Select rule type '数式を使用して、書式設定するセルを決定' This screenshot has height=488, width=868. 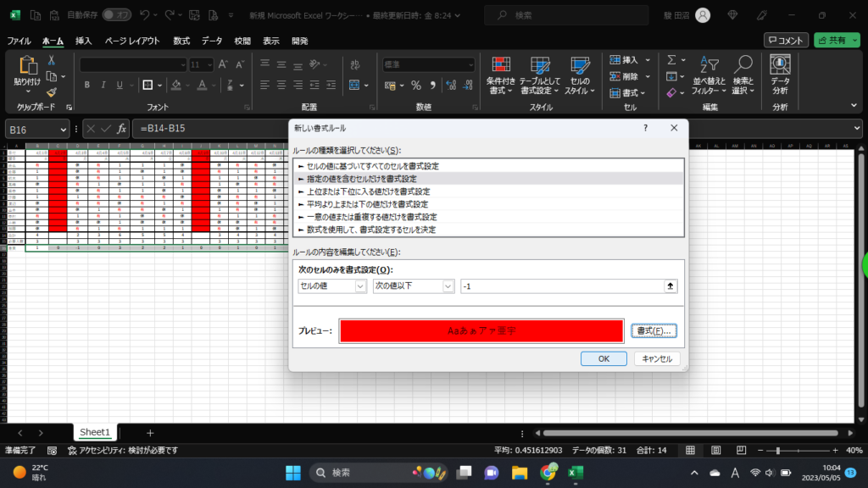pos(488,230)
